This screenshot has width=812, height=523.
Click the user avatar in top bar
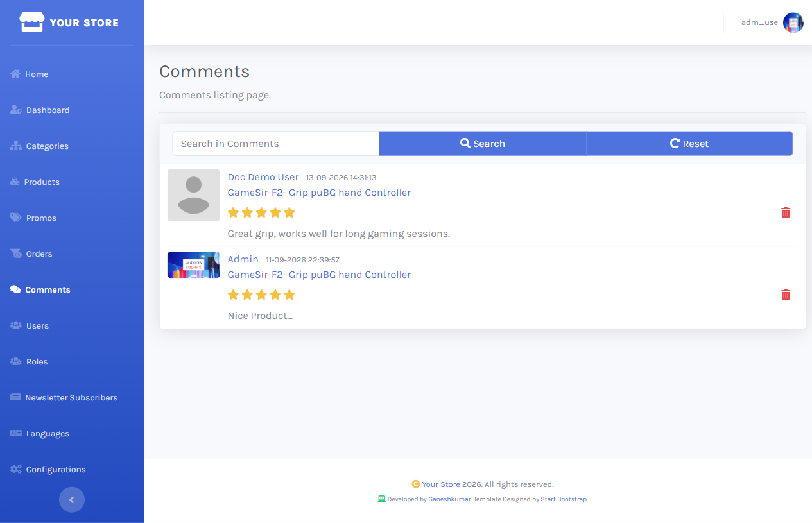click(793, 22)
